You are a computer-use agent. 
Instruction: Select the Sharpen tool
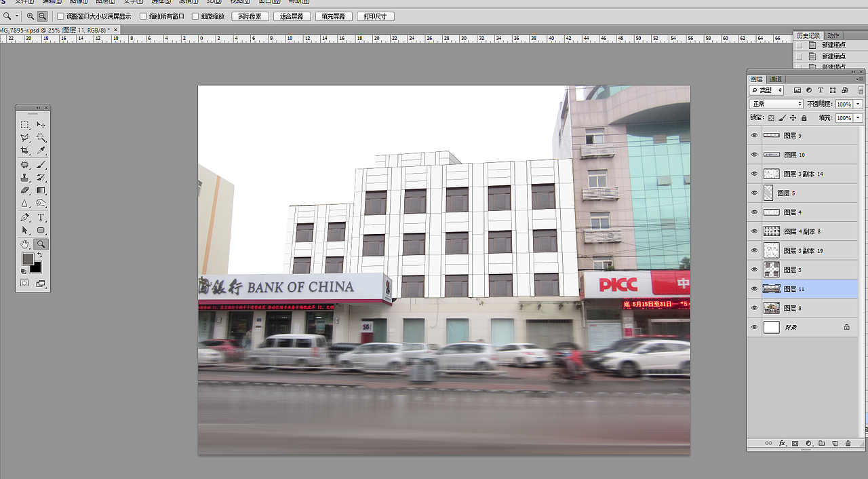tap(24, 204)
